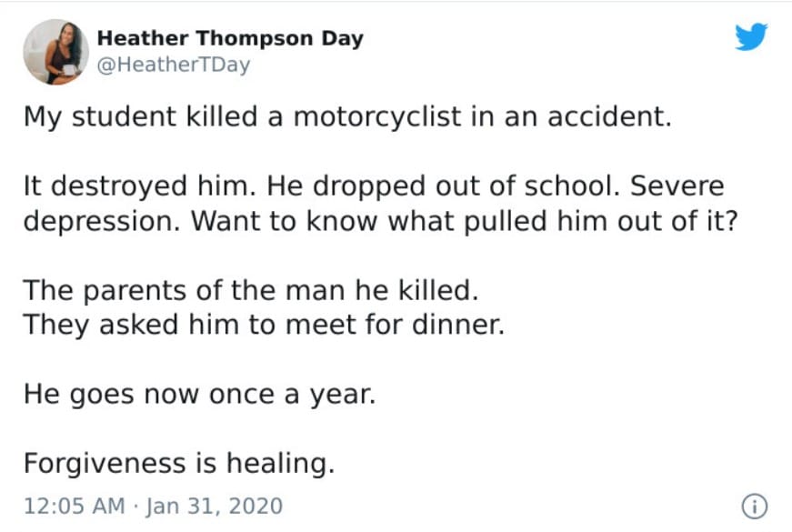Screen dimensions: 792x532
Task: Click the word 'depression' in the tweet
Action: click(x=101, y=222)
